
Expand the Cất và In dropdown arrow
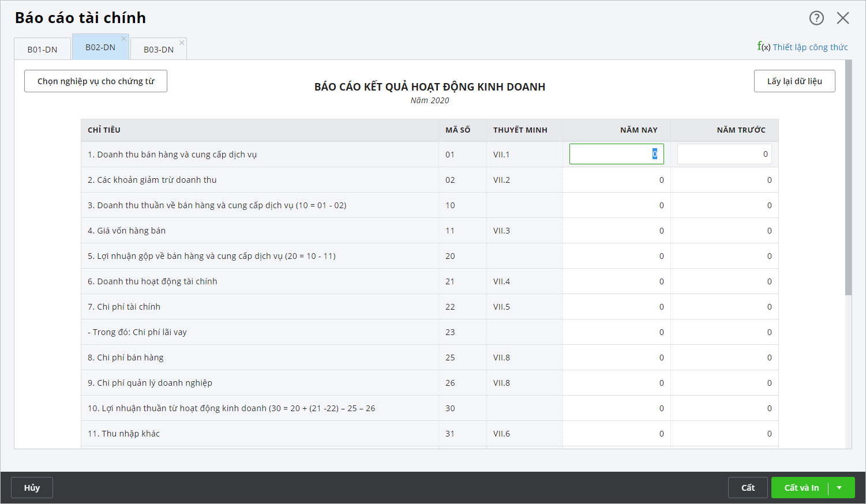tap(839, 488)
